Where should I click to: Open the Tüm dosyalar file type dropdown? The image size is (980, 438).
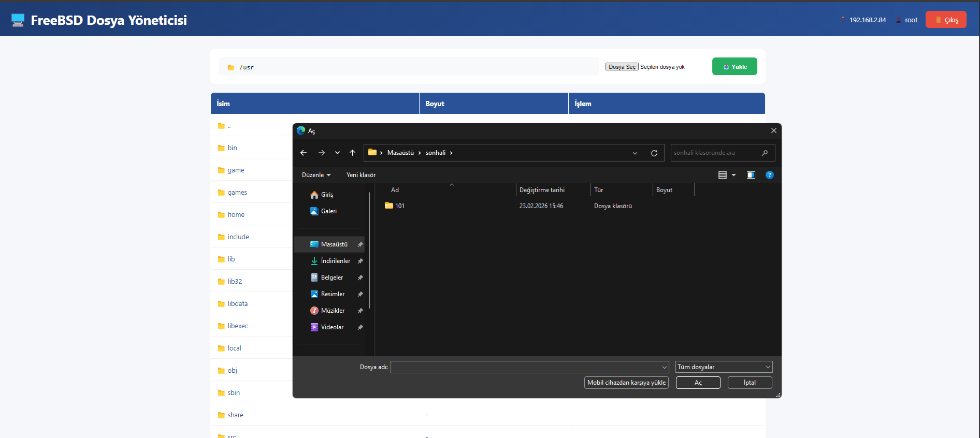point(724,367)
